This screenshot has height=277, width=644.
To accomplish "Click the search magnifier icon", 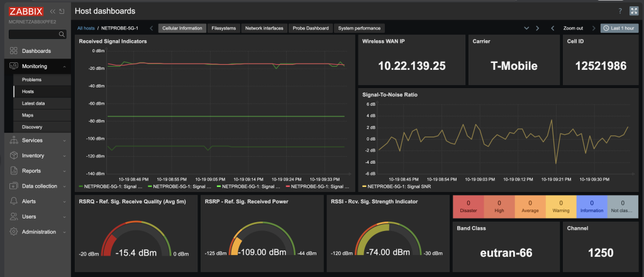I will coord(62,35).
